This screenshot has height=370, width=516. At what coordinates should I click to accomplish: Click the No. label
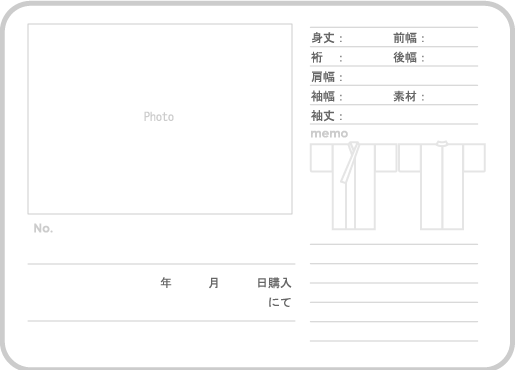click(x=43, y=228)
